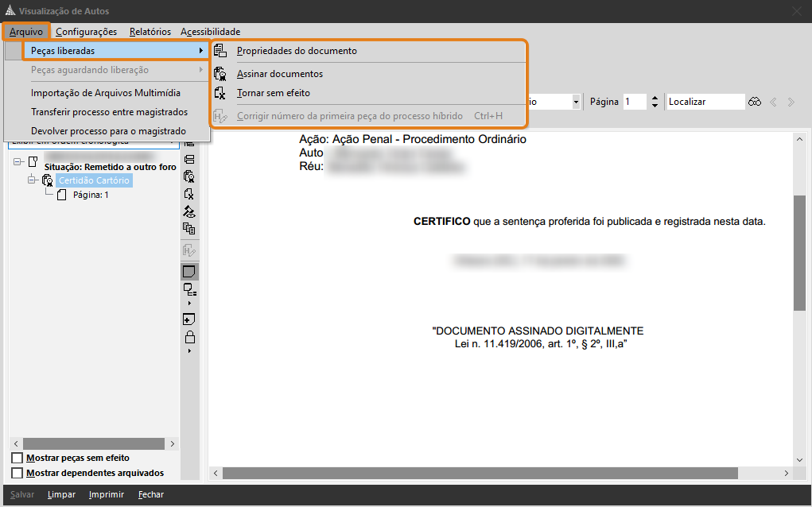This screenshot has width=812, height=507.
Task: Click the binoculars search icon beside Localizar
Action: point(755,102)
